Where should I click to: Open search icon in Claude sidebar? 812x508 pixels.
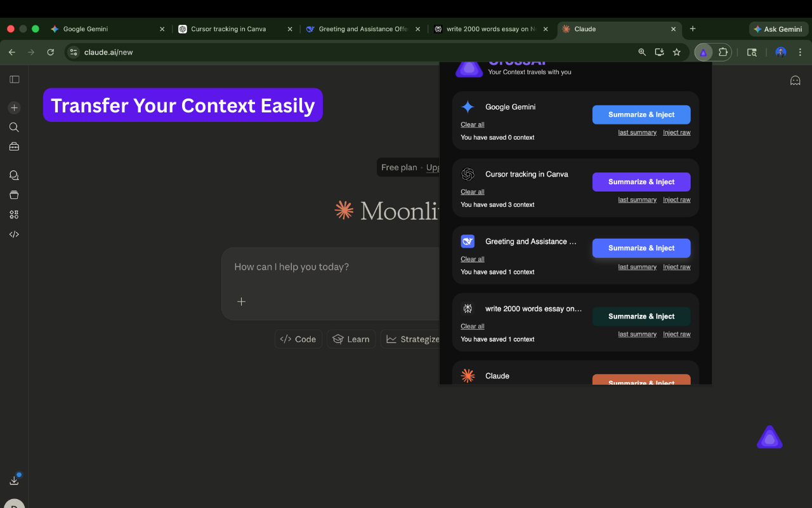(x=14, y=127)
